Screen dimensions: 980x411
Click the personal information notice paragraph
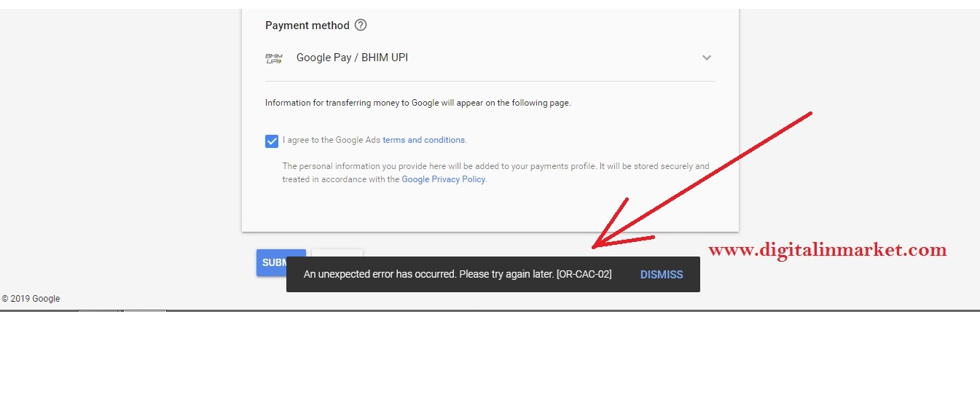click(x=495, y=173)
